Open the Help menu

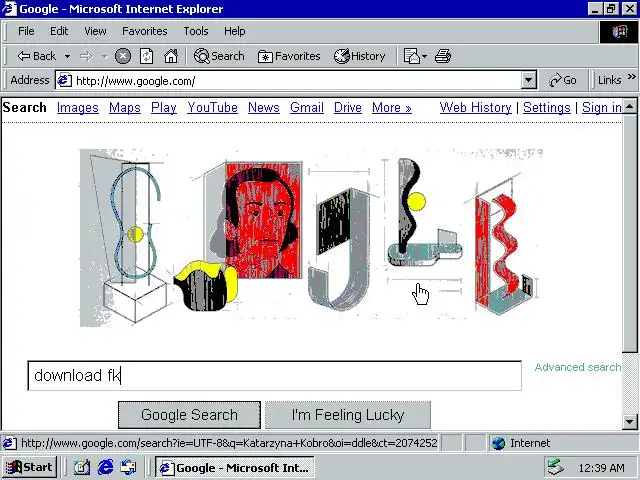coord(234,31)
